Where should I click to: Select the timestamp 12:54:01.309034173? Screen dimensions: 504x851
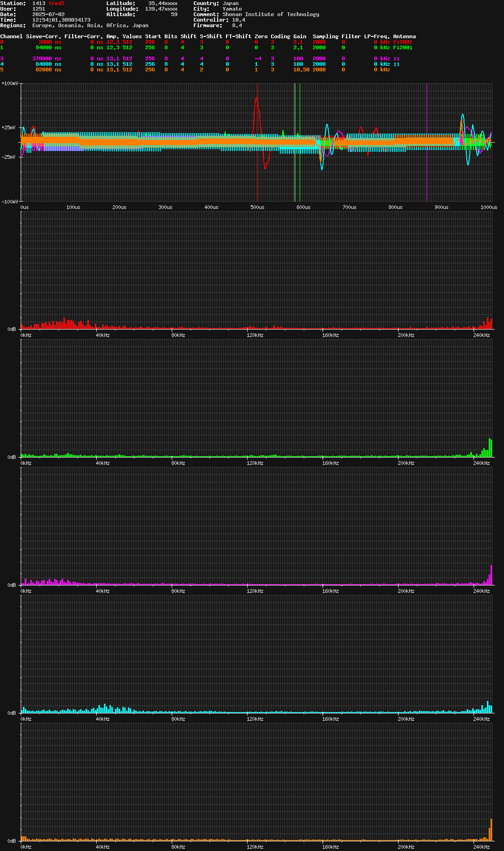pyautogui.click(x=61, y=20)
